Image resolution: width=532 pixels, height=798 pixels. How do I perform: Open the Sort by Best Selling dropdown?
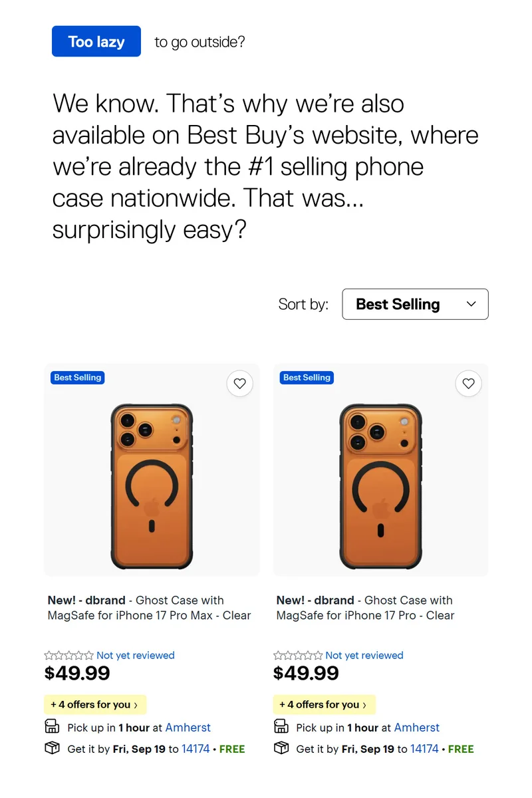415,304
